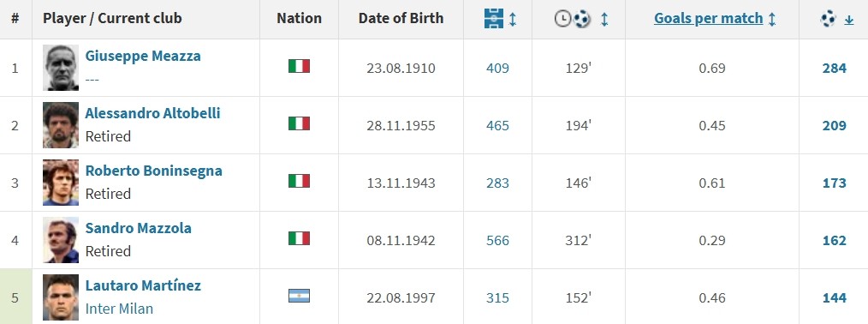Sort by minutes per goal arrow
Screen dimensions: 868x324
coord(604,20)
